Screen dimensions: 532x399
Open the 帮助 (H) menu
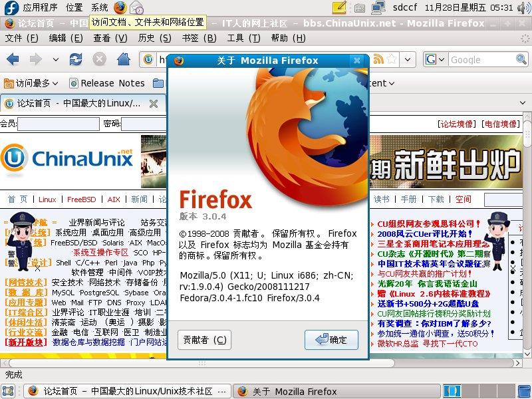289,38
